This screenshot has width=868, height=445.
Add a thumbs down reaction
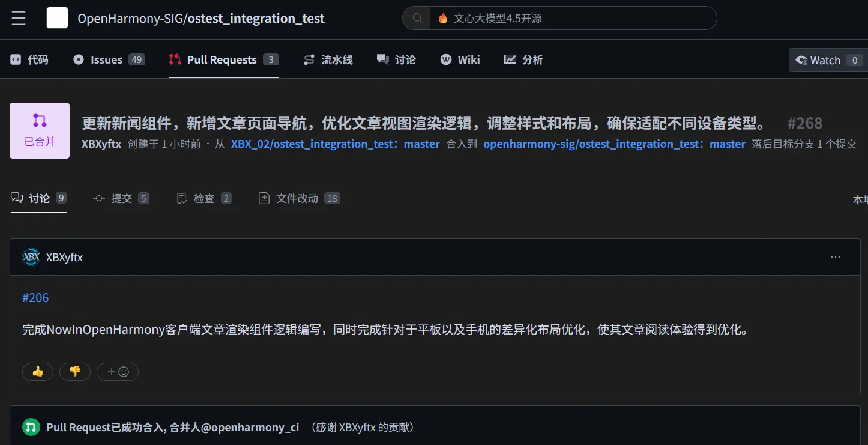[x=75, y=372]
